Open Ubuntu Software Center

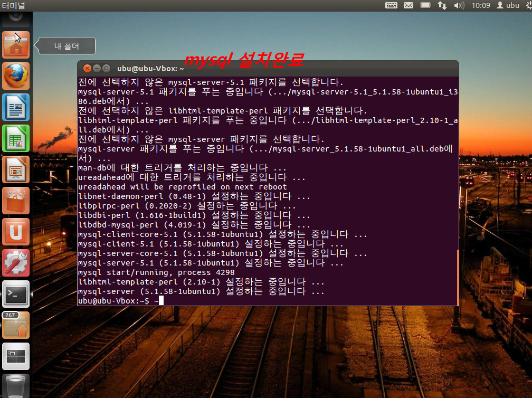point(16,201)
